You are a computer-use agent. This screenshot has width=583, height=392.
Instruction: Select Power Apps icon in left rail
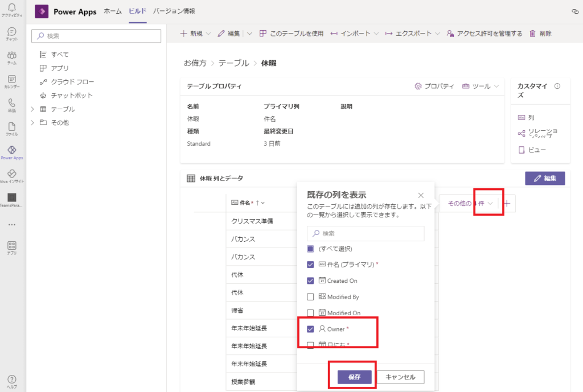click(x=12, y=152)
